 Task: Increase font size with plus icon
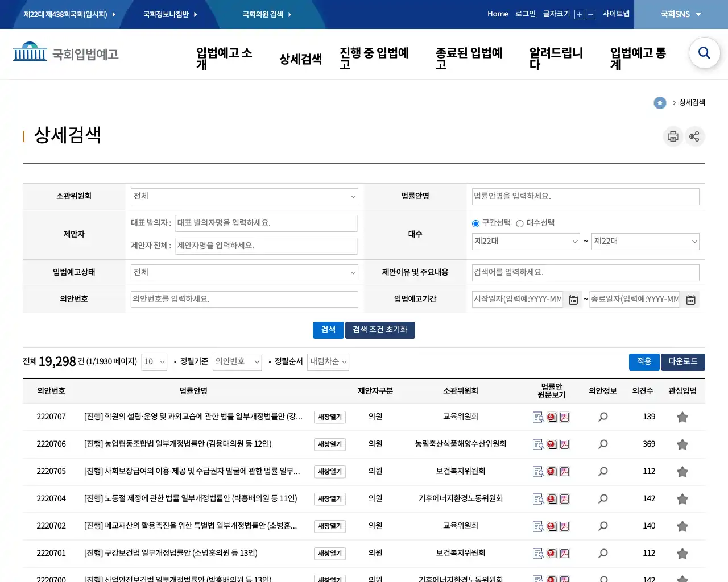point(579,15)
